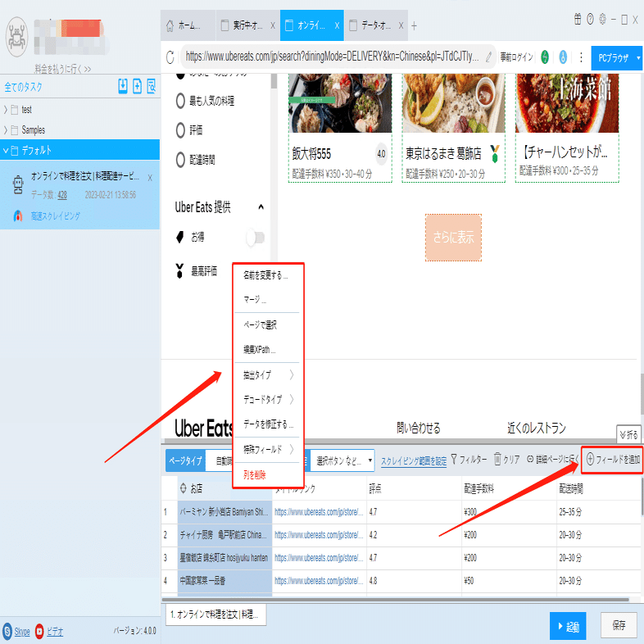Screen dimensions: 644x644
Task: Click the data count 428 link
Action: 62,195
